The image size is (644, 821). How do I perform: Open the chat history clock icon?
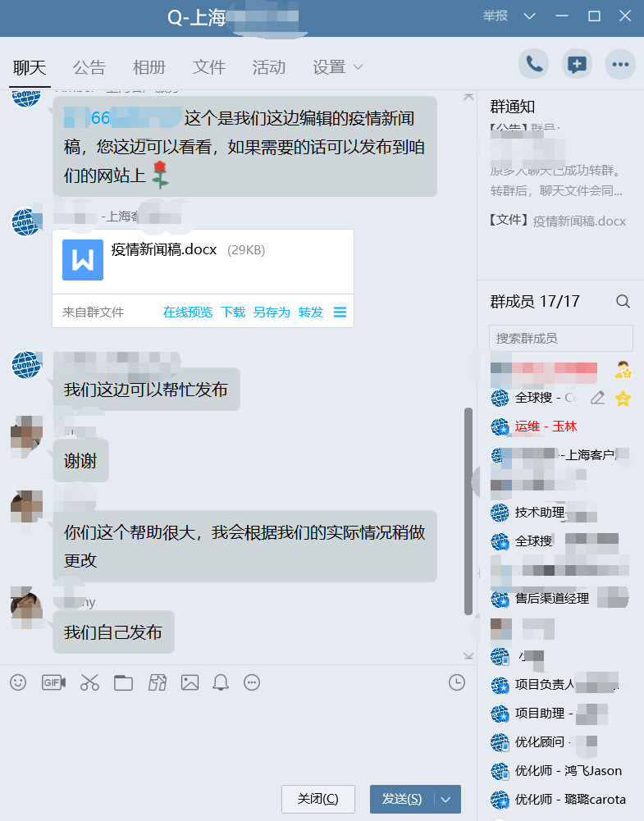(x=457, y=682)
